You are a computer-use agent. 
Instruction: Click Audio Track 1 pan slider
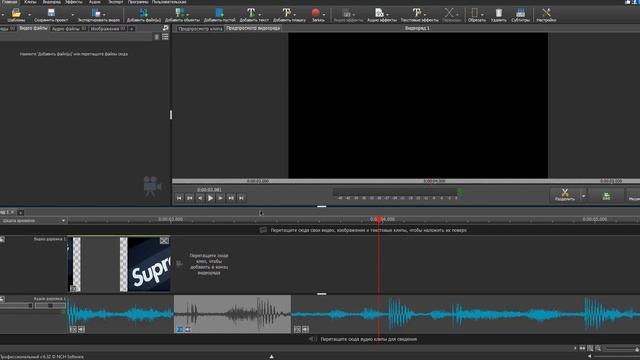(50, 305)
